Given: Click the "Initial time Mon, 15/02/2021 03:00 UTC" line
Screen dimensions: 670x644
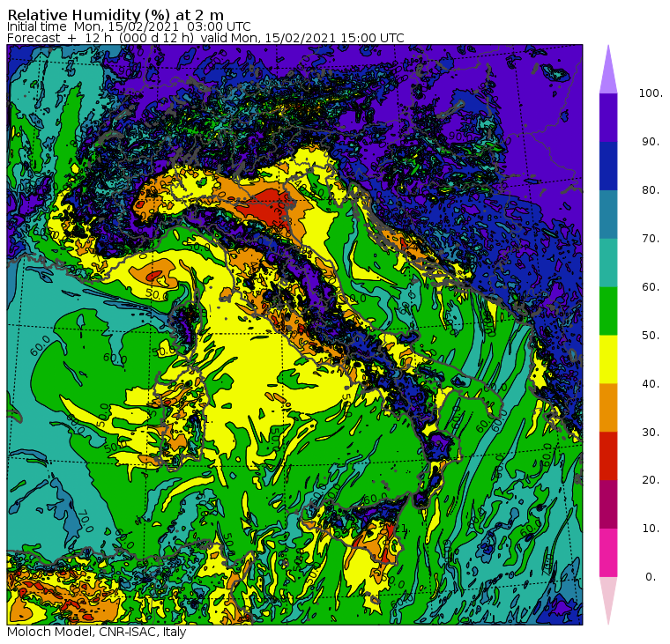Looking at the screenshot, I should (129, 27).
